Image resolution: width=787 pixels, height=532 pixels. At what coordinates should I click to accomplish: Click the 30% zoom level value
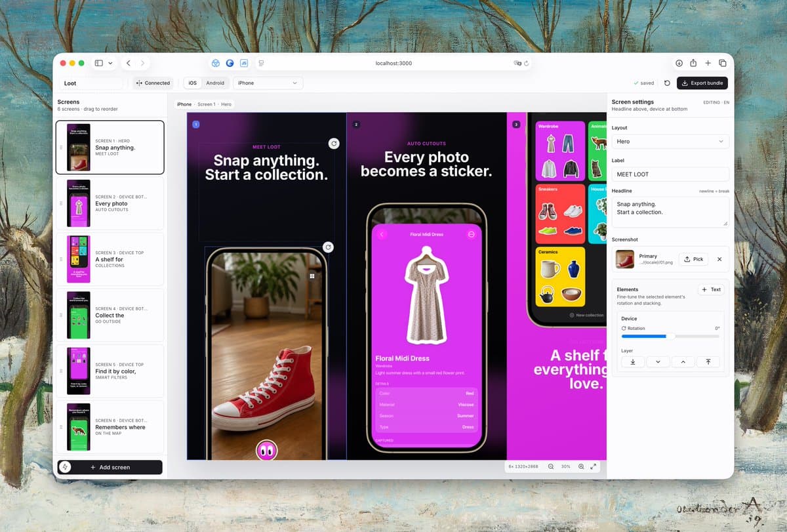(x=565, y=466)
